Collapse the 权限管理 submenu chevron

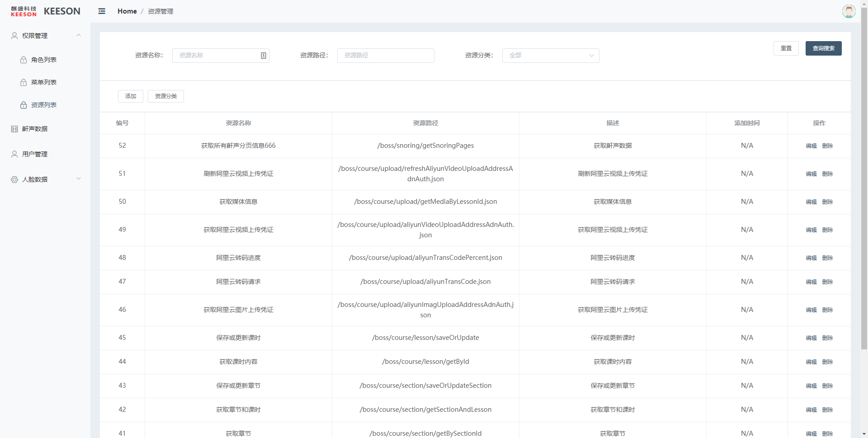pyautogui.click(x=79, y=35)
